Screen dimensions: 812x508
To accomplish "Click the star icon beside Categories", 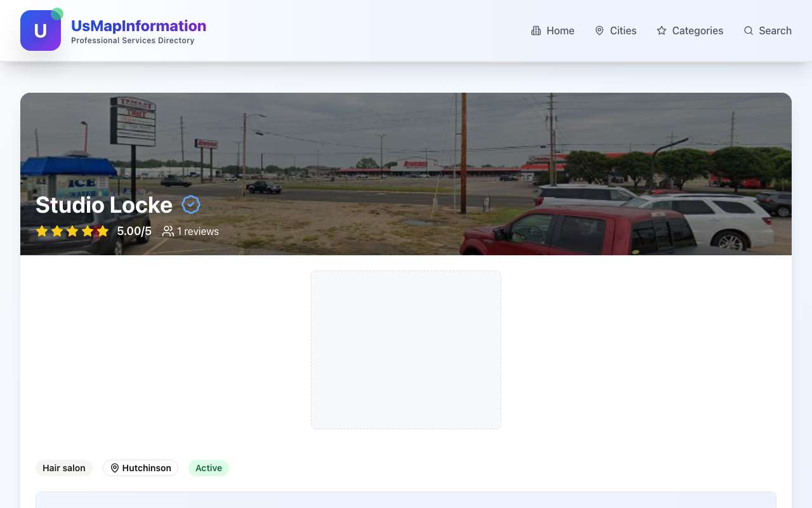I will 662,30.
